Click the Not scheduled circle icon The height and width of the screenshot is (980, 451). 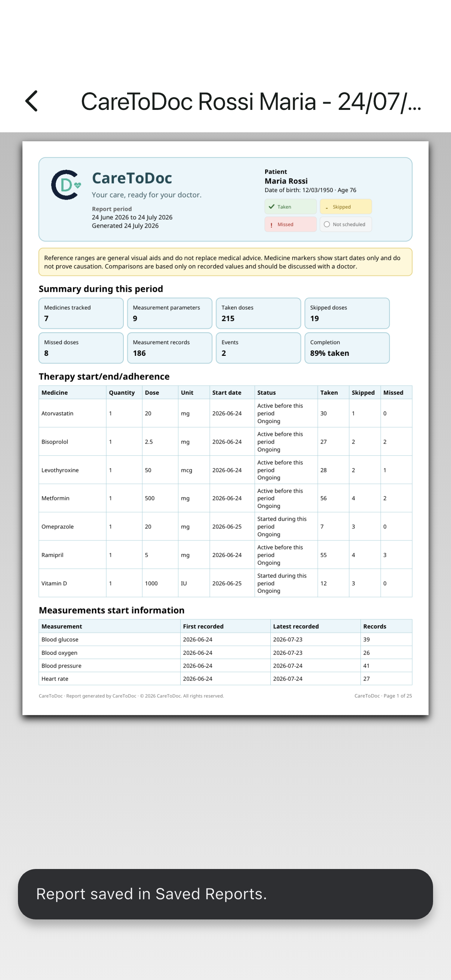[x=326, y=225]
